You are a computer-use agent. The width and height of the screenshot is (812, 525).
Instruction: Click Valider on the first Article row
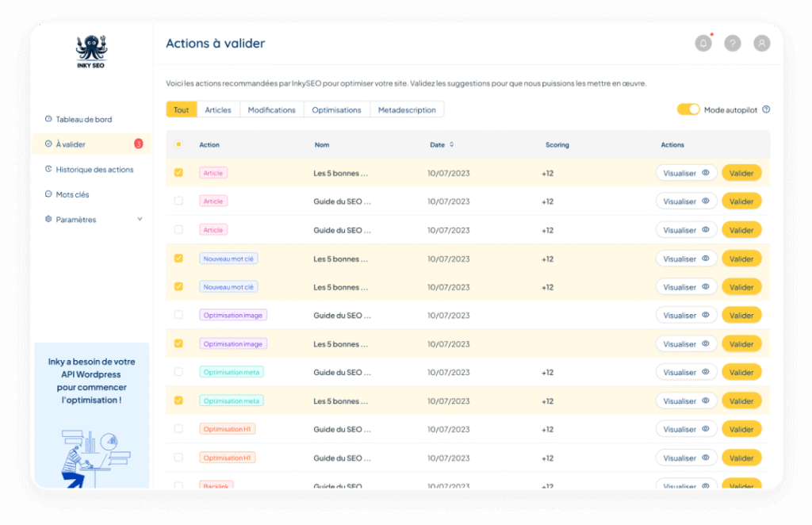tap(741, 173)
